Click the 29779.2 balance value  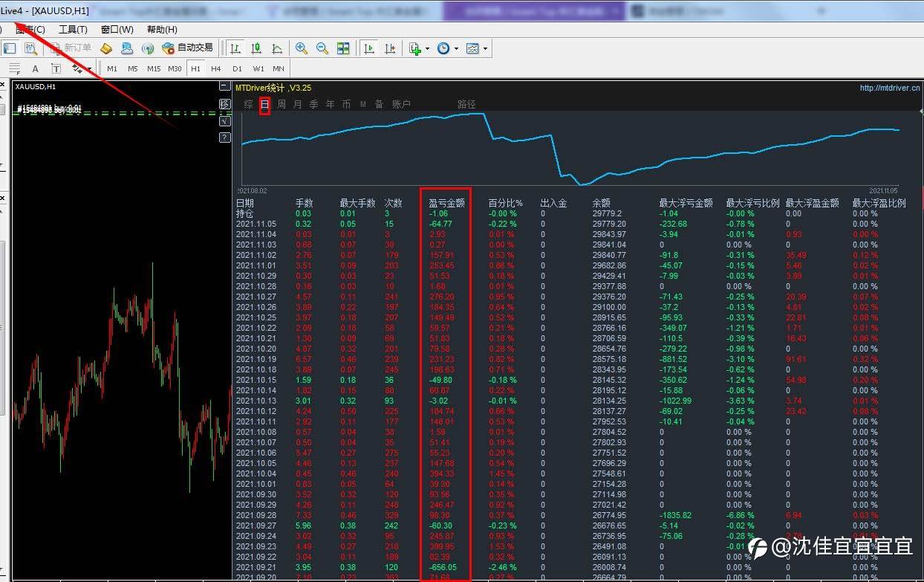tap(607, 213)
